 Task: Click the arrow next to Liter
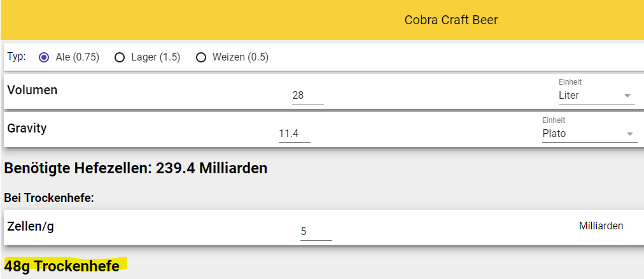628,96
